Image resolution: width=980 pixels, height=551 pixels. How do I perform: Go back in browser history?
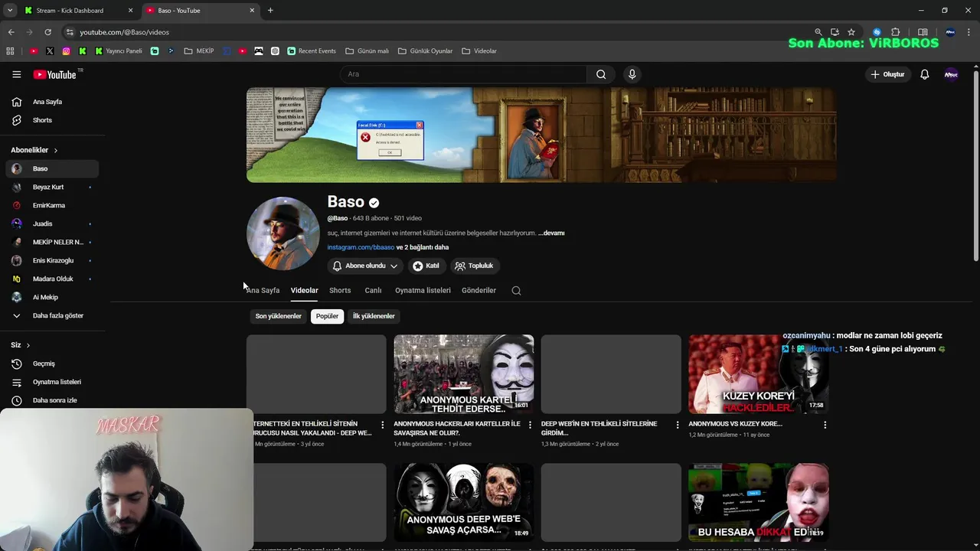point(11,32)
